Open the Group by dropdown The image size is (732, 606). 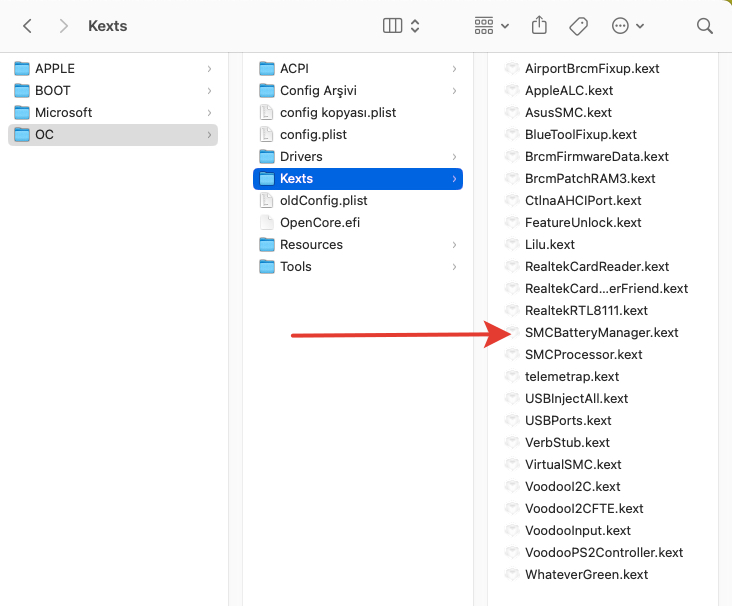(x=491, y=26)
